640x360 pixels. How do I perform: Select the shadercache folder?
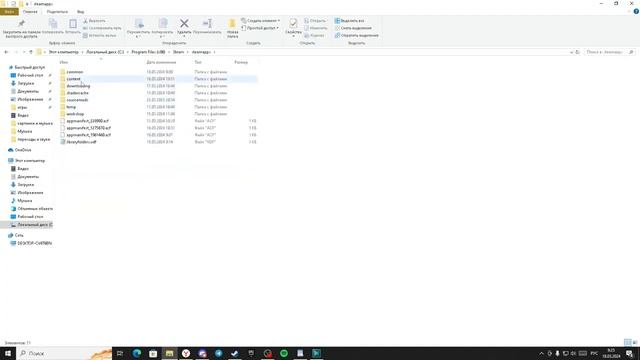(x=77, y=93)
